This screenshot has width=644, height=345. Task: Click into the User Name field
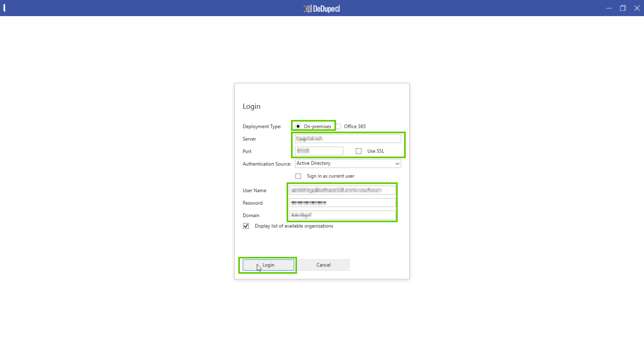[x=343, y=190]
